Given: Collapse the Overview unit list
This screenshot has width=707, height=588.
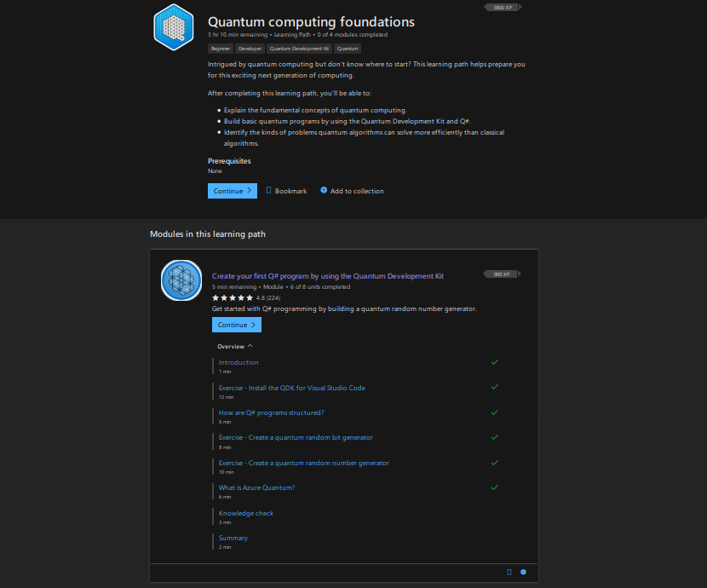Looking at the screenshot, I should coord(235,347).
